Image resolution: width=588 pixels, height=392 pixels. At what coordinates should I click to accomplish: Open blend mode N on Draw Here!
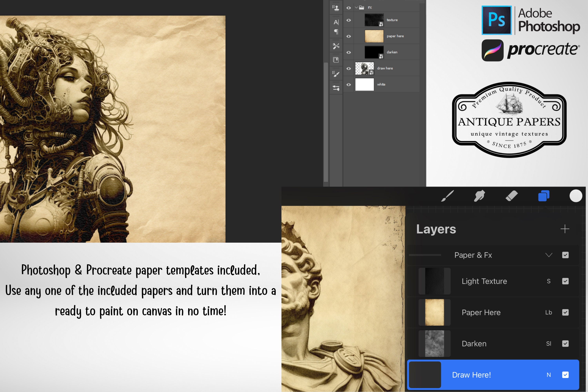tap(548, 375)
